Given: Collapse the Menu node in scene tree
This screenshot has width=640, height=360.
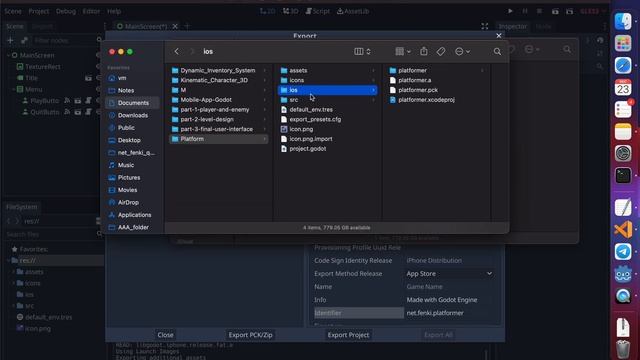Looking at the screenshot, I should pos(13,89).
